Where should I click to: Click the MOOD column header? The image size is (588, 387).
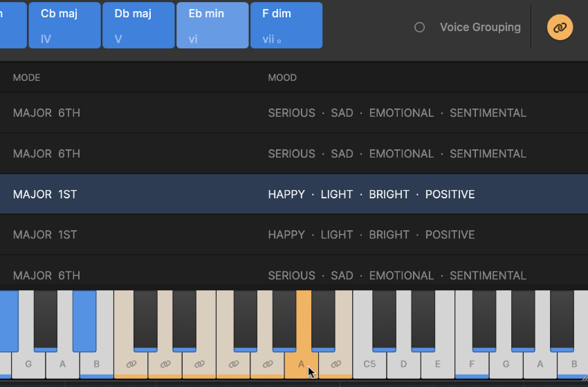(282, 77)
